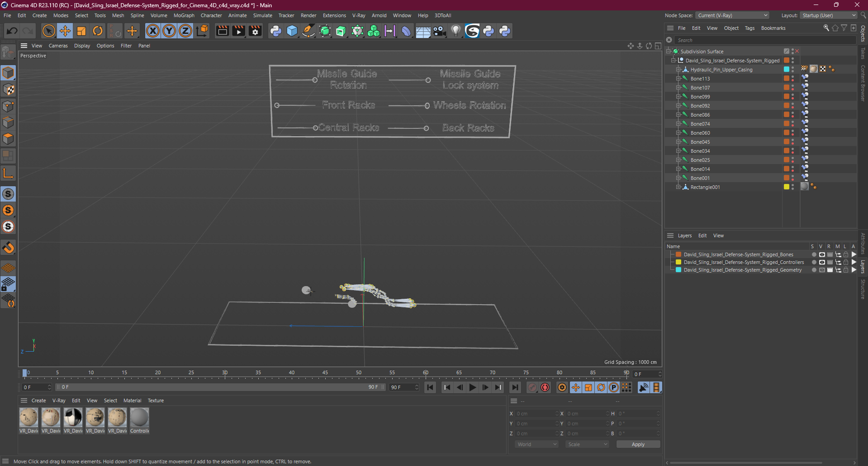Click the Undo arrow icon
The height and width of the screenshot is (466, 868).
12,31
